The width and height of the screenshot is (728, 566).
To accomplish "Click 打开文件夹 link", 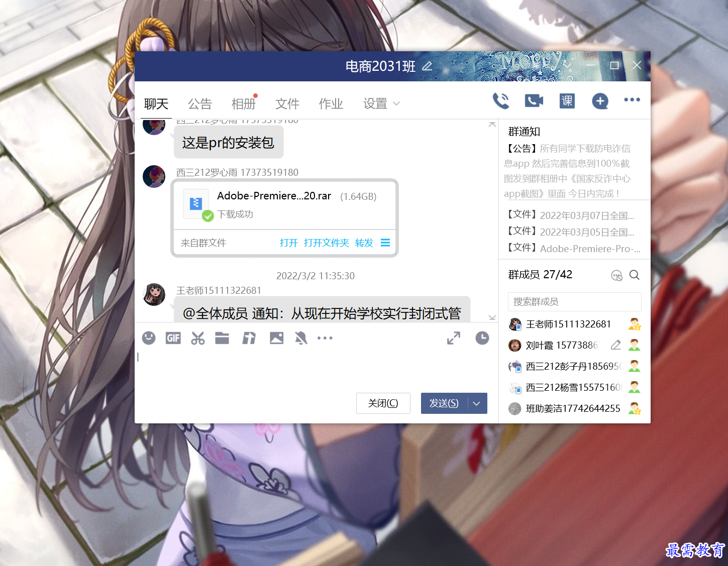I will tap(327, 243).
